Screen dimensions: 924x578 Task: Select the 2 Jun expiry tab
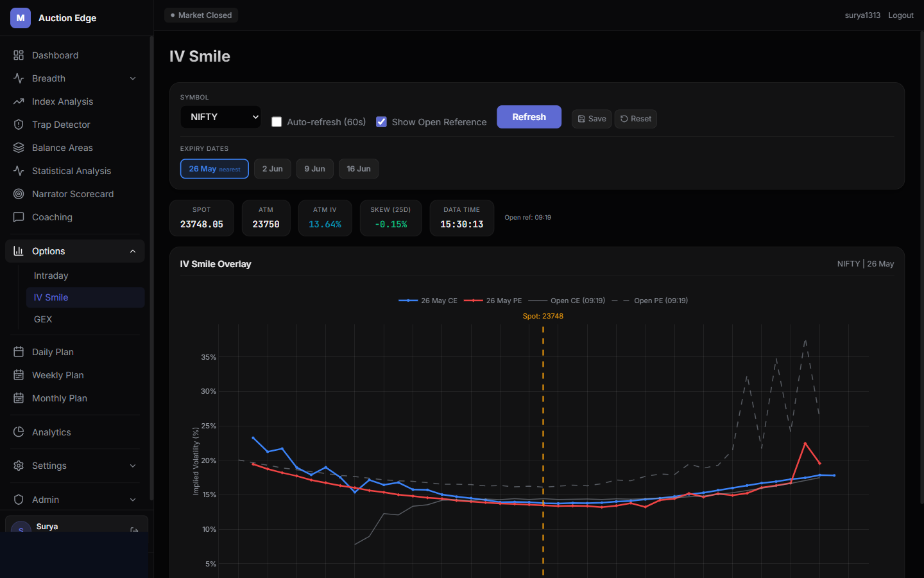[x=273, y=169]
